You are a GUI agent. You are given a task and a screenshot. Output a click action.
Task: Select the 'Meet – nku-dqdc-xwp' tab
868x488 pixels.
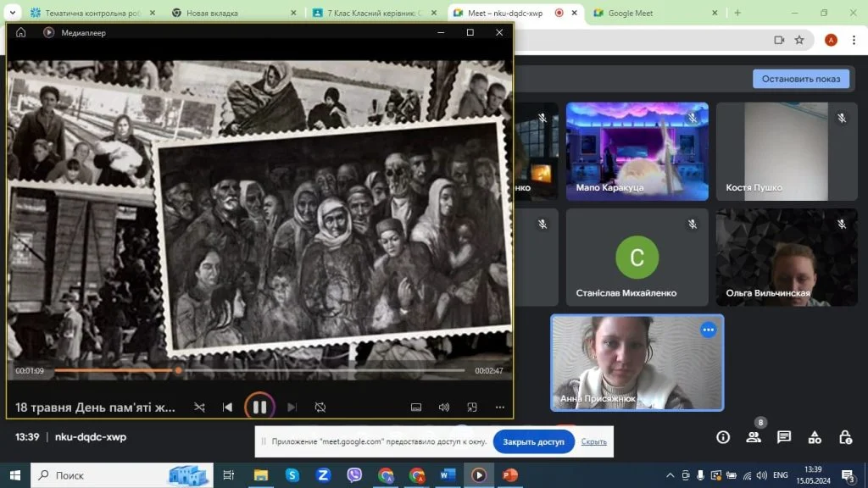click(505, 13)
